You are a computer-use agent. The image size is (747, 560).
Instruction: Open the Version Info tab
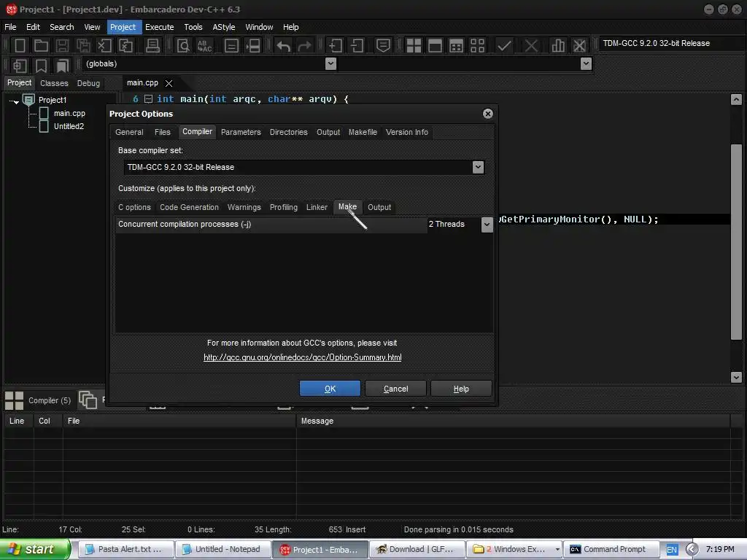(x=407, y=133)
